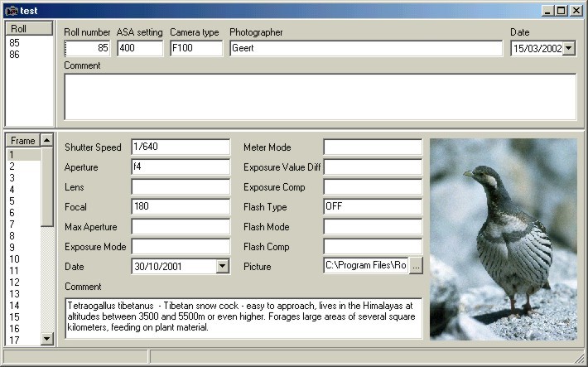Select frame 3 in the Frame list

(23, 178)
